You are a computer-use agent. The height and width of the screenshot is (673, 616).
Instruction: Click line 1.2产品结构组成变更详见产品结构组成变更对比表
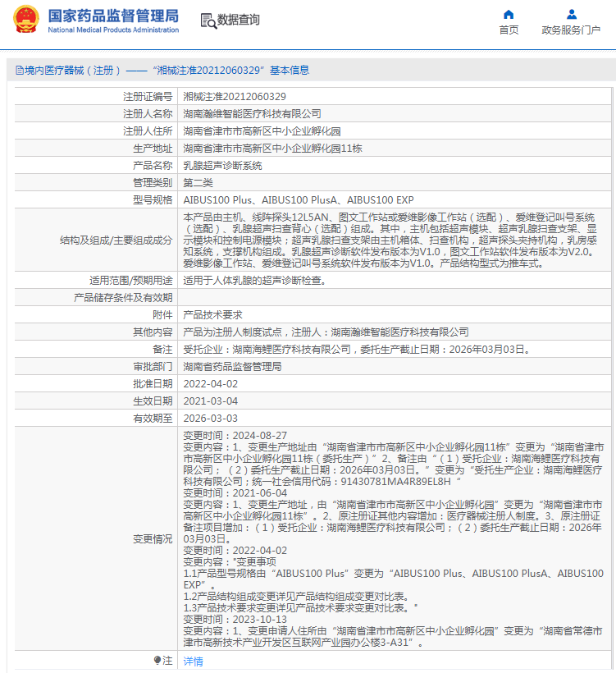(x=298, y=596)
